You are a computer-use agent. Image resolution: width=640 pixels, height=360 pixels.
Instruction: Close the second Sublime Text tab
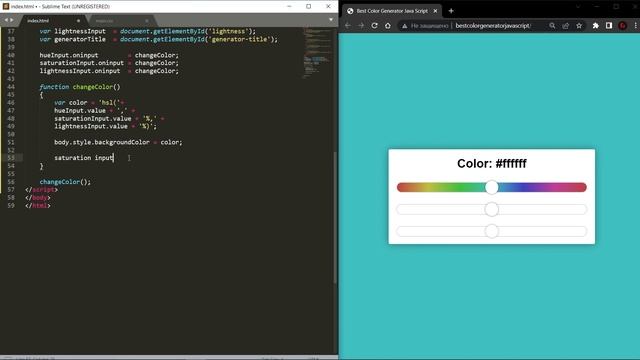[x=147, y=20]
